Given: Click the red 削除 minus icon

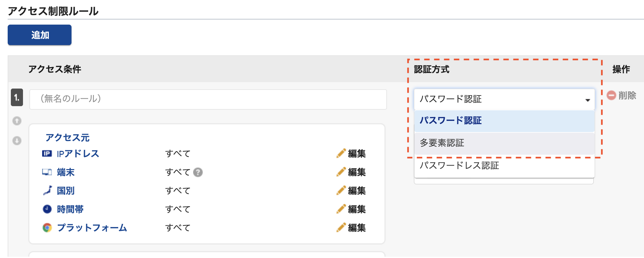Looking at the screenshot, I should pyautogui.click(x=611, y=95).
